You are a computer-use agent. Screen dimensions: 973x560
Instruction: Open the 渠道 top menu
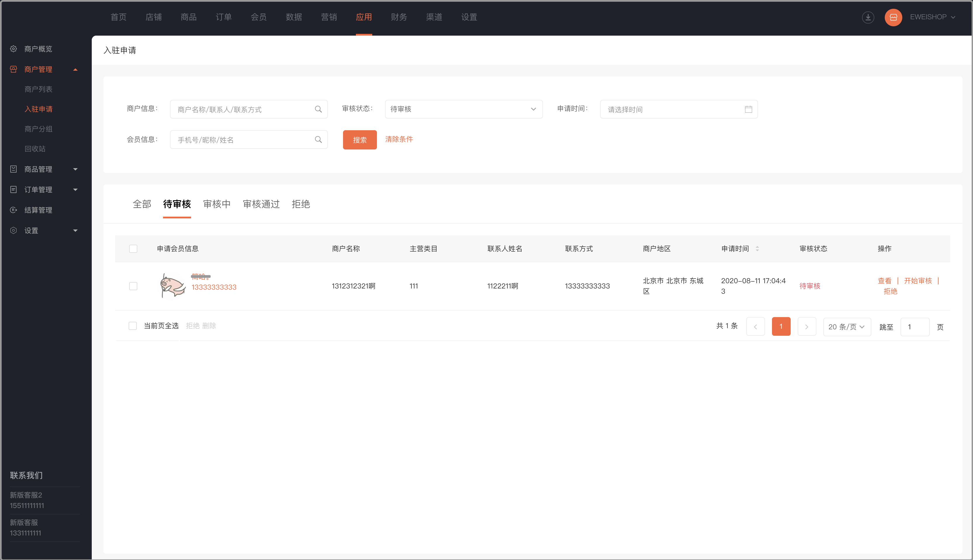pos(434,17)
